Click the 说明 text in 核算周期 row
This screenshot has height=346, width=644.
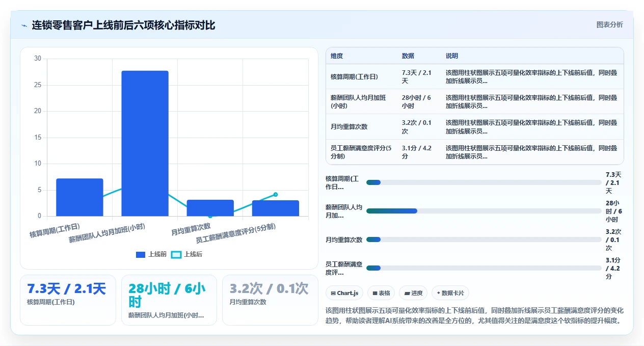tap(531, 76)
